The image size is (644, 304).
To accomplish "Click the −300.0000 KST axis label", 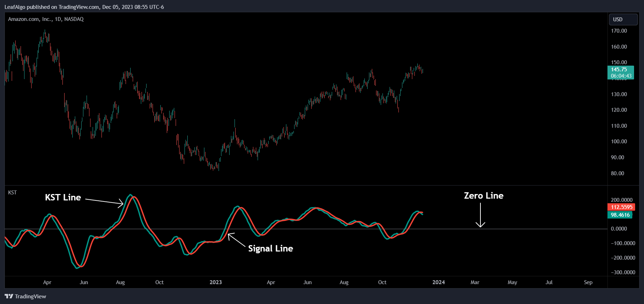I will pos(623,272).
